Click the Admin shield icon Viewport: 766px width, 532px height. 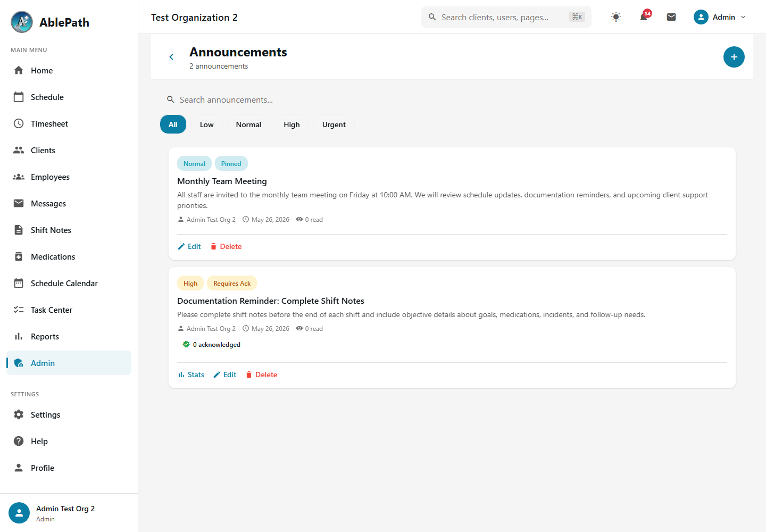pyautogui.click(x=19, y=363)
